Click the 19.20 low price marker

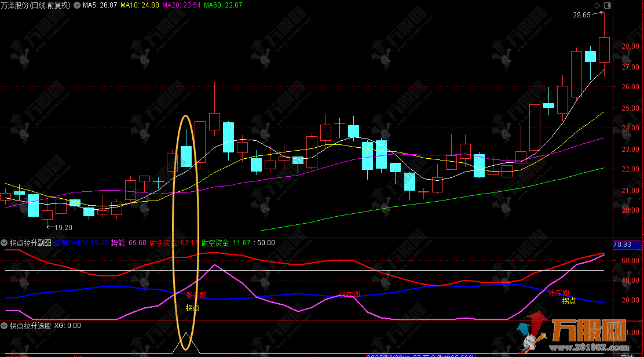[x=63, y=227]
